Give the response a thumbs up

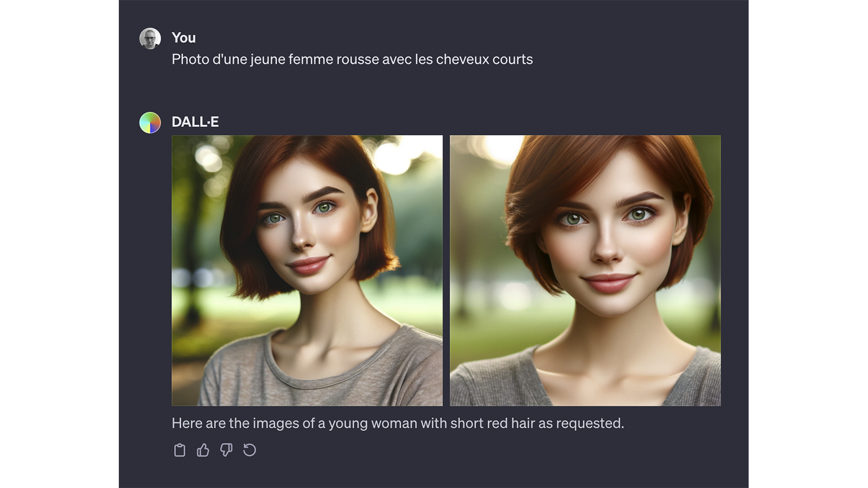tap(203, 450)
